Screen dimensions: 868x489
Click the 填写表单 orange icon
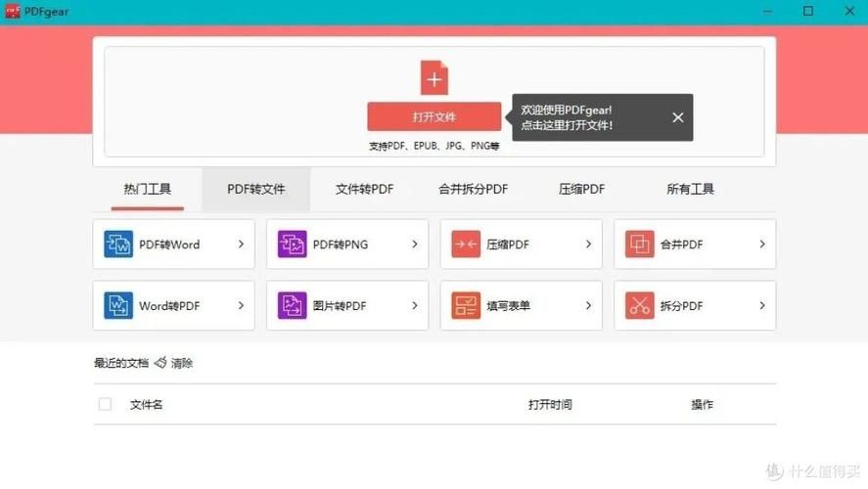(466, 305)
